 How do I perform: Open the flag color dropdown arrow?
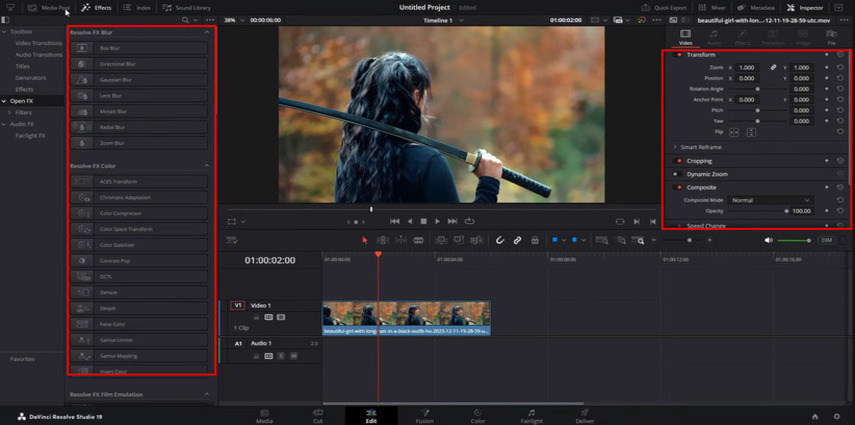click(x=563, y=240)
